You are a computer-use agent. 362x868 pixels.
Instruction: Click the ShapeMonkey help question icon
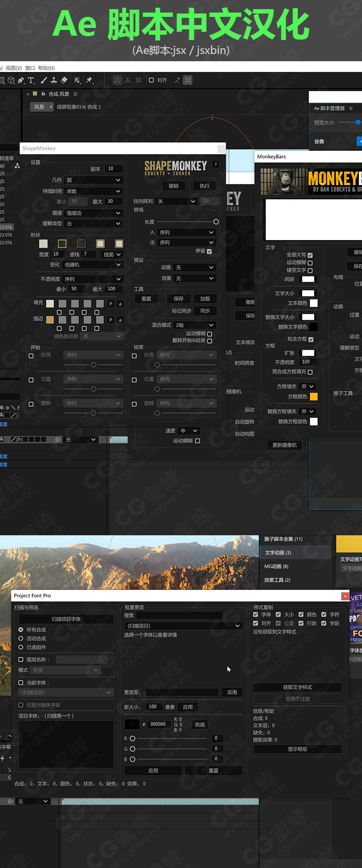coord(216,164)
